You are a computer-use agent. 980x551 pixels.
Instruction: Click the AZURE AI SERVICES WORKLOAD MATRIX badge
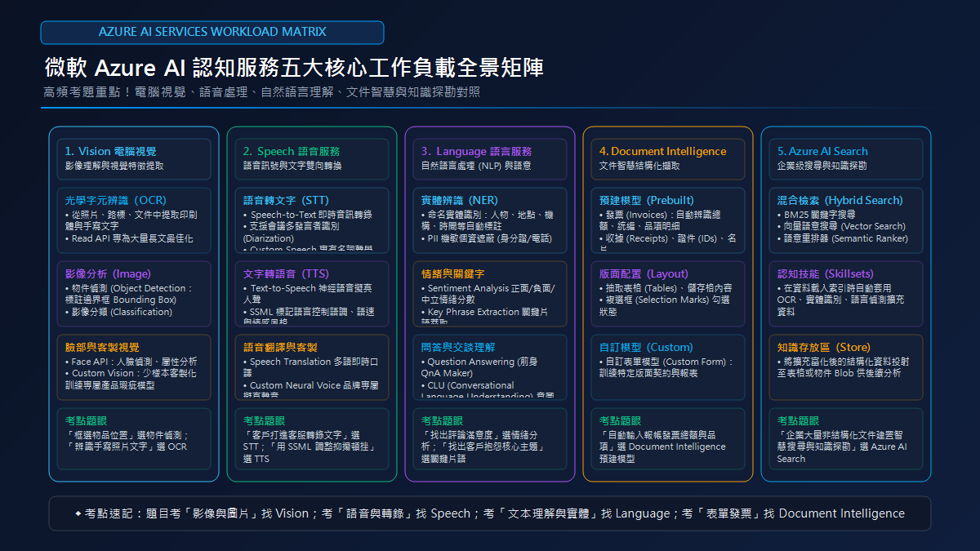212,33
